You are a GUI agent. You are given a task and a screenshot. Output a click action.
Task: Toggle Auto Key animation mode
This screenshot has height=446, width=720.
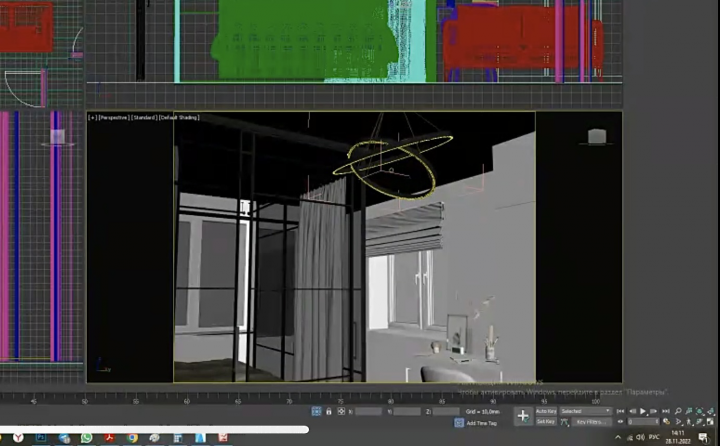[546, 411]
